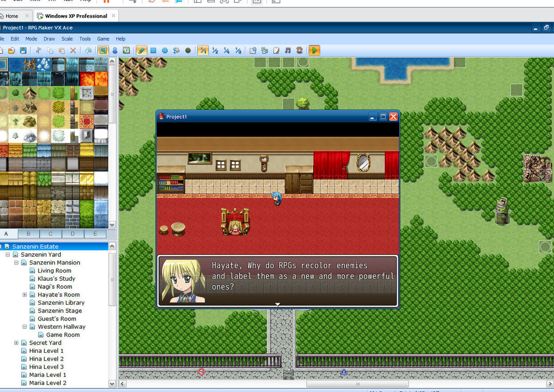Switch to tileset tab E
Image resolution: width=554 pixels, height=392 pixels.
tap(95, 234)
